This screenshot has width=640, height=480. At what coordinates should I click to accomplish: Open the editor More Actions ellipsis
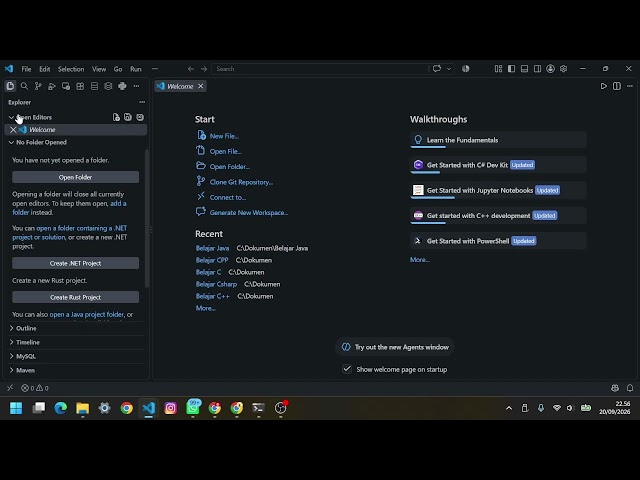tap(630, 86)
